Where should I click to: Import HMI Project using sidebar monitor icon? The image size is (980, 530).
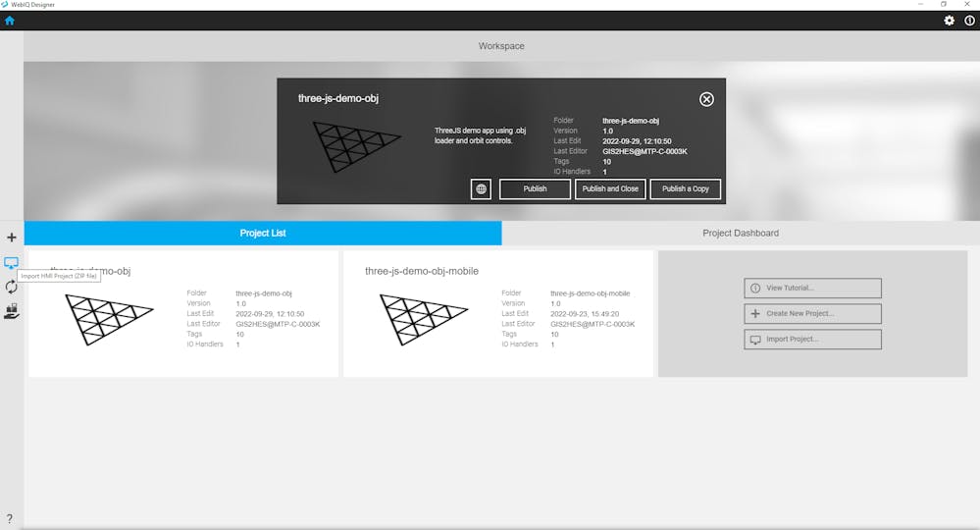click(x=11, y=262)
